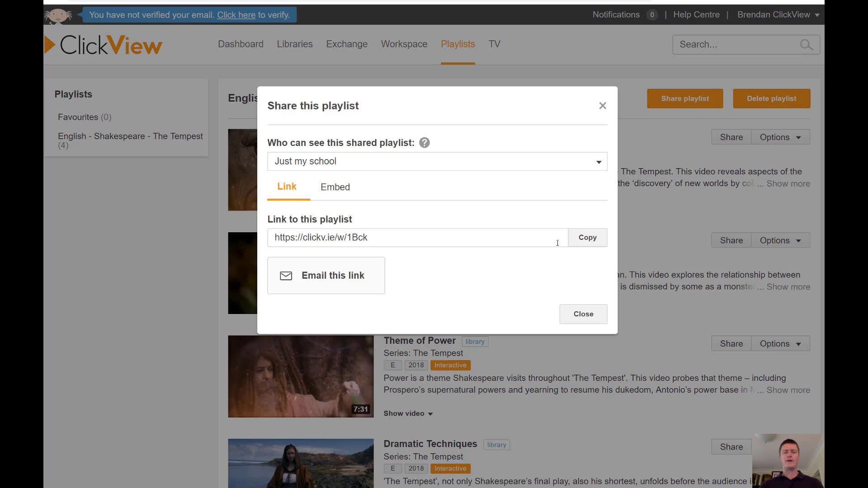Expand Show video under Theme of Power

click(408, 413)
